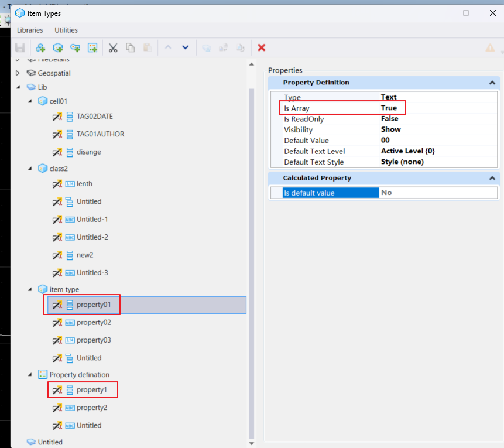Click the red Delete X icon
Viewport: 504px width, 448px height.
click(x=262, y=48)
